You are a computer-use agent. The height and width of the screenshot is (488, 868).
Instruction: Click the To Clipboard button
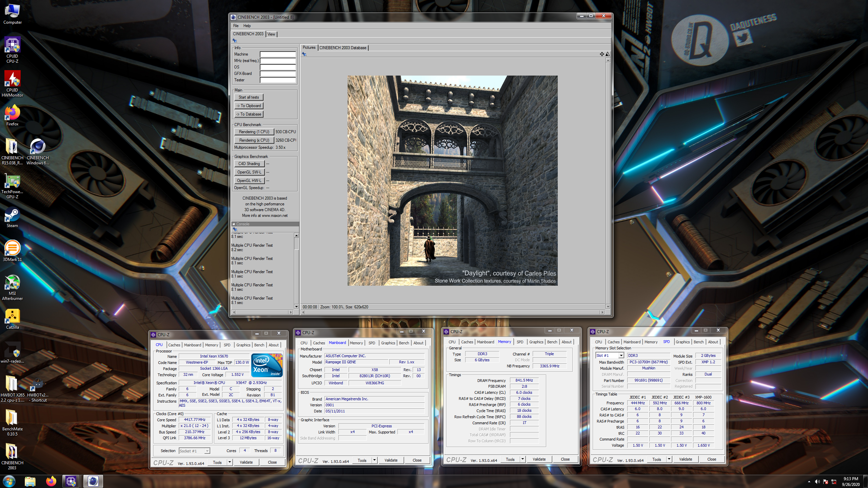coord(249,106)
